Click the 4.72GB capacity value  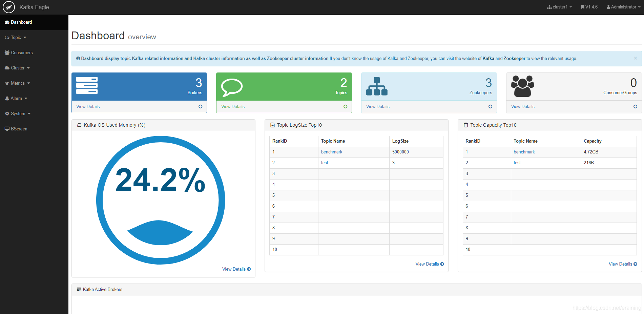(x=591, y=152)
